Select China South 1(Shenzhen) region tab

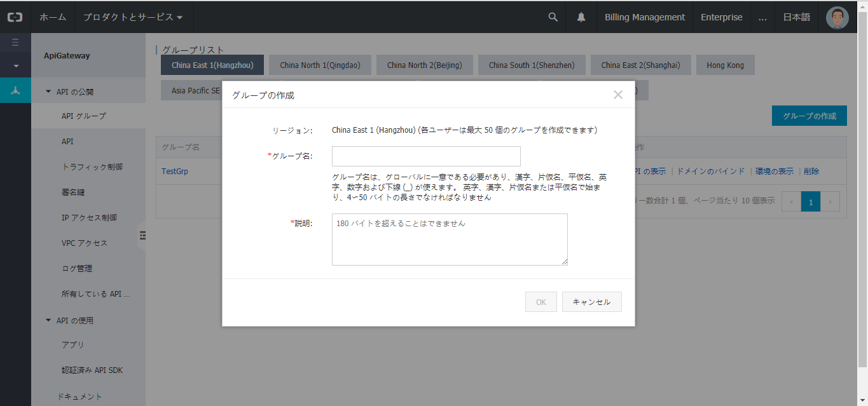[532, 65]
